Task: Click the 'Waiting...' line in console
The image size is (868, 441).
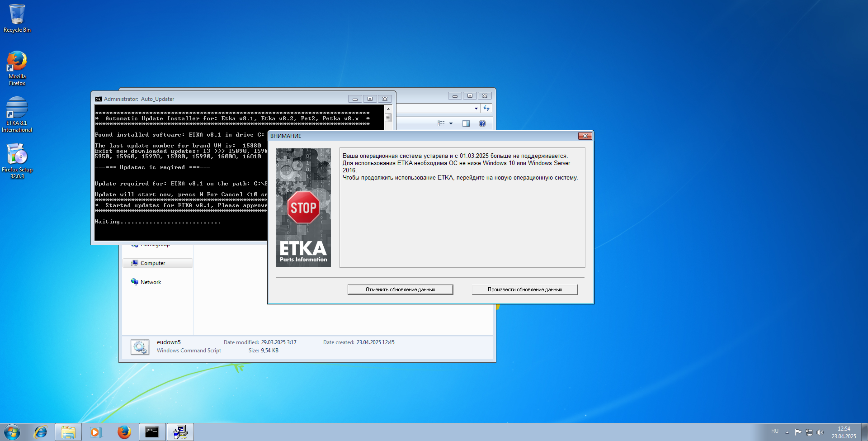Action: (158, 222)
